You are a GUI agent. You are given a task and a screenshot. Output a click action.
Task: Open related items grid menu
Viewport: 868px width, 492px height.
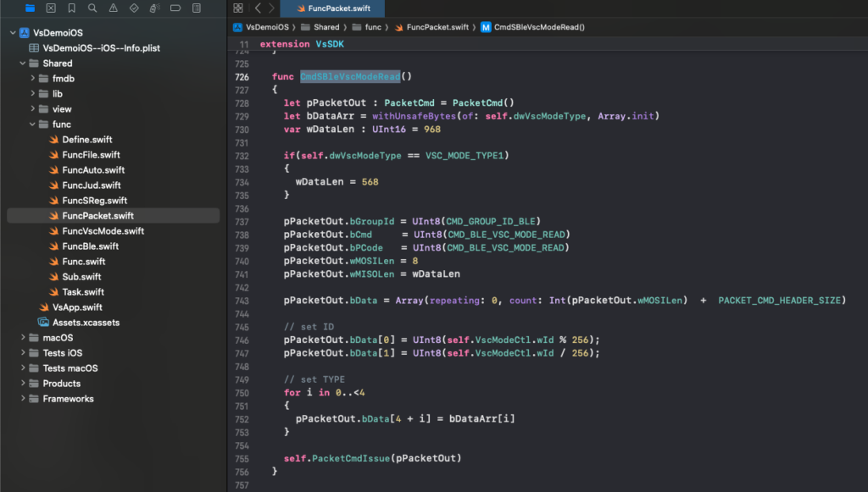click(x=238, y=8)
